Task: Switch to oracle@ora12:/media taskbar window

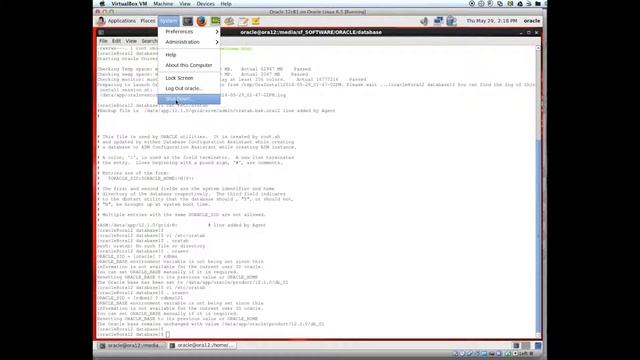Action: point(131,346)
